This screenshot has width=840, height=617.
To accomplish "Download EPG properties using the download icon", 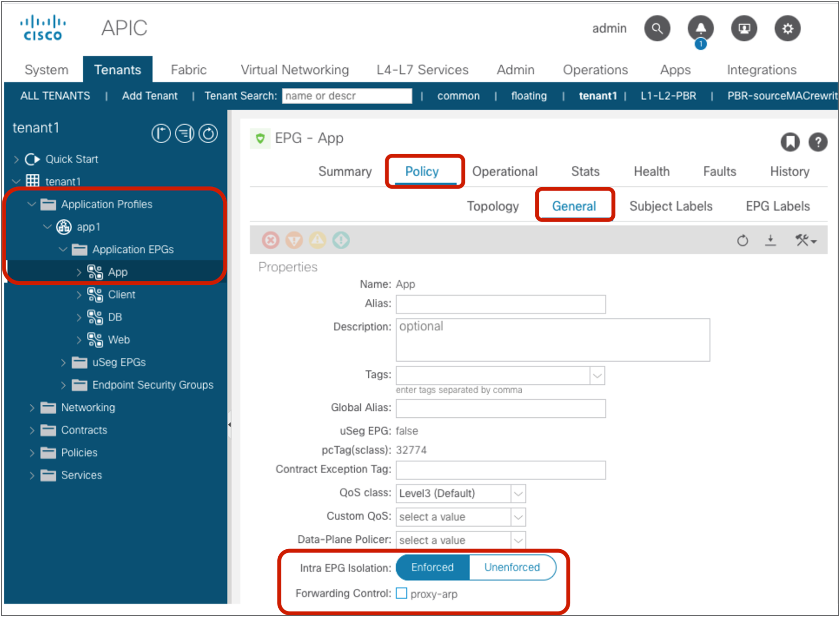I will pyautogui.click(x=771, y=240).
